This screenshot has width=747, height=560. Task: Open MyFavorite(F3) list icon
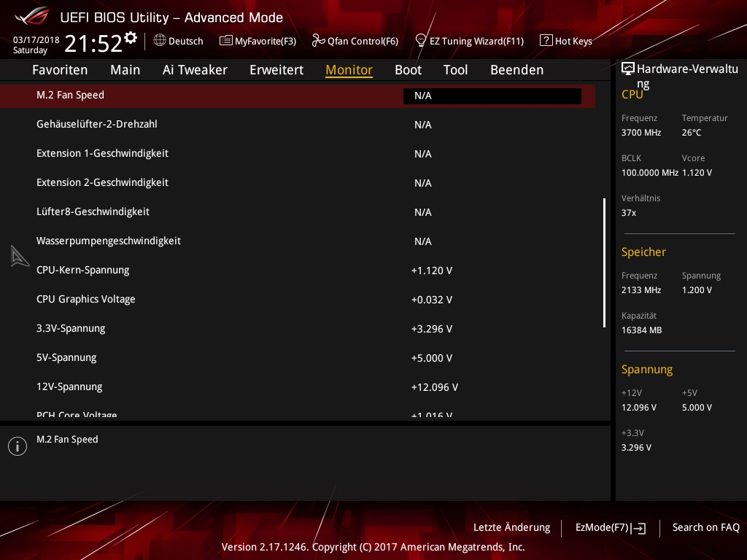tap(226, 41)
